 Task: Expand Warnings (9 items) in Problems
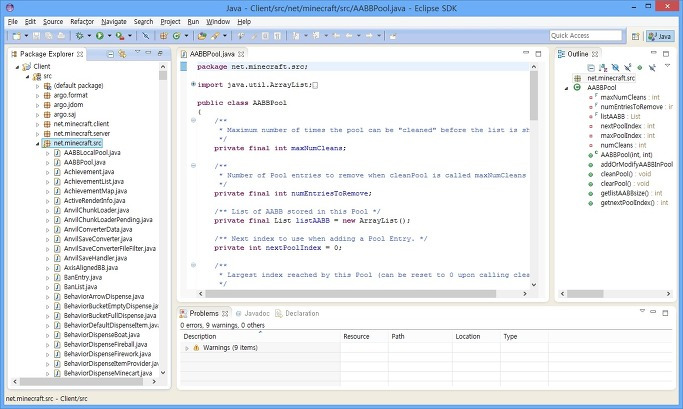[x=187, y=348]
